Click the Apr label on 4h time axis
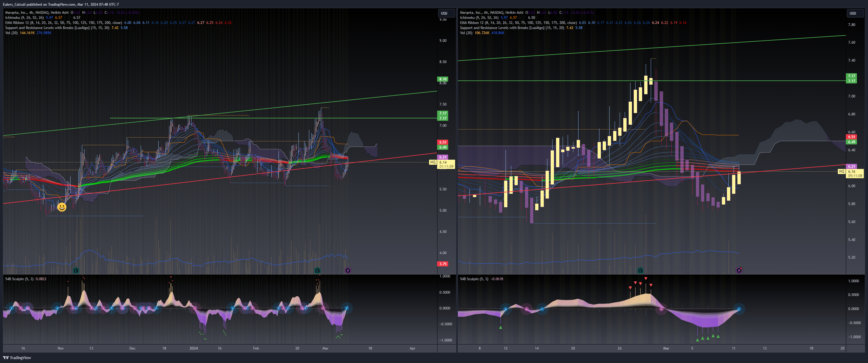The image size is (868, 363). 412,348
